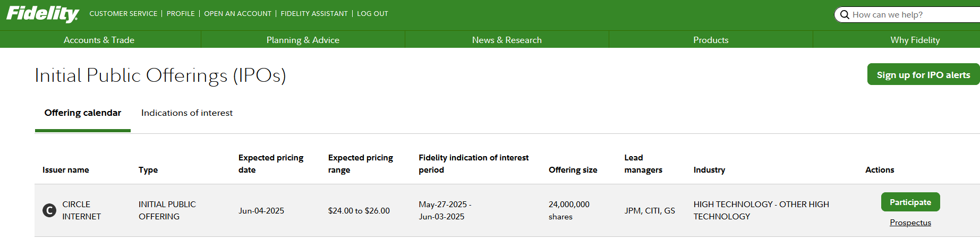Open Why Fidelity menu
The image size is (980, 247).
(x=915, y=40)
